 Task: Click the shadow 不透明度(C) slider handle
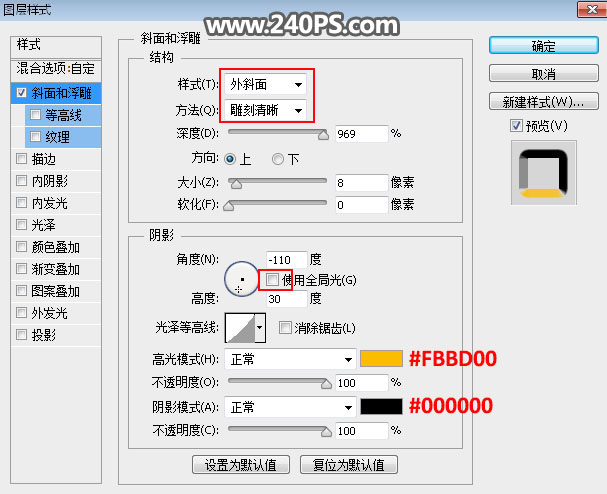tap(326, 431)
